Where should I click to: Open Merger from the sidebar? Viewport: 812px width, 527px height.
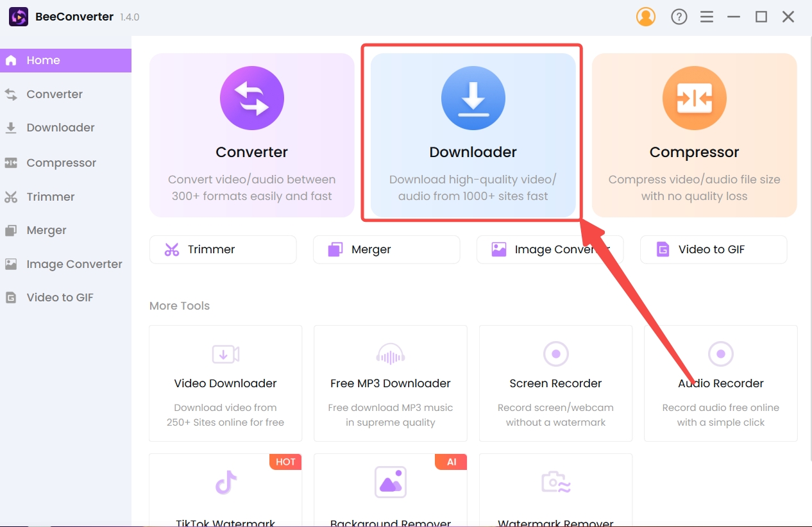tap(65, 230)
